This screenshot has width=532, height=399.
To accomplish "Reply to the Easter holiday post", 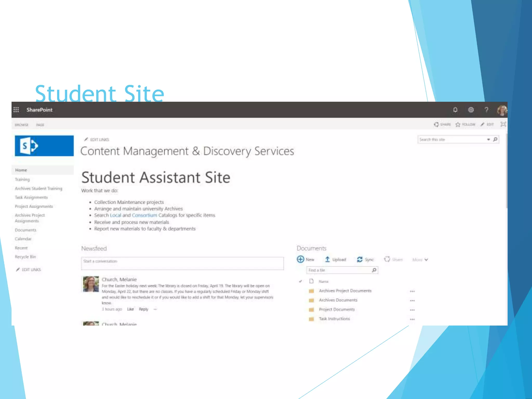I will [143, 309].
